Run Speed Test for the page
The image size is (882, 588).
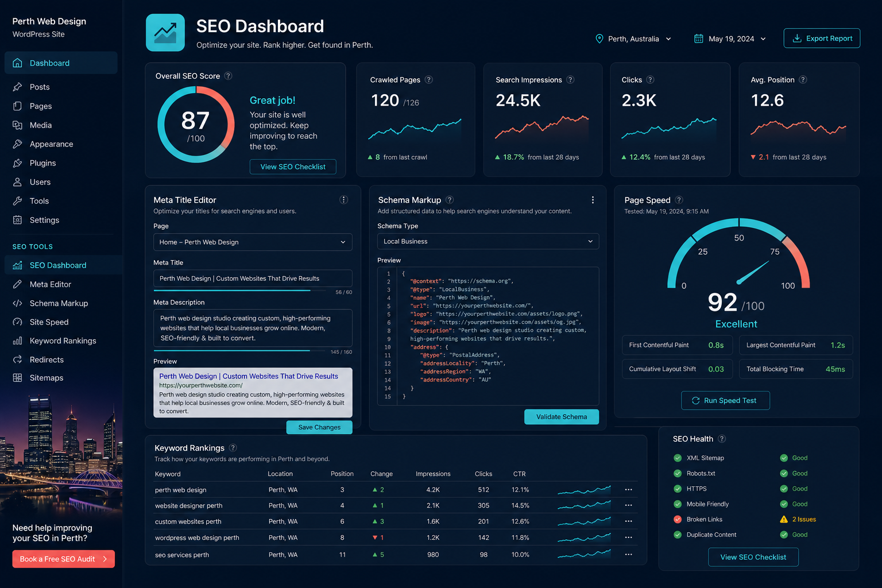point(725,400)
